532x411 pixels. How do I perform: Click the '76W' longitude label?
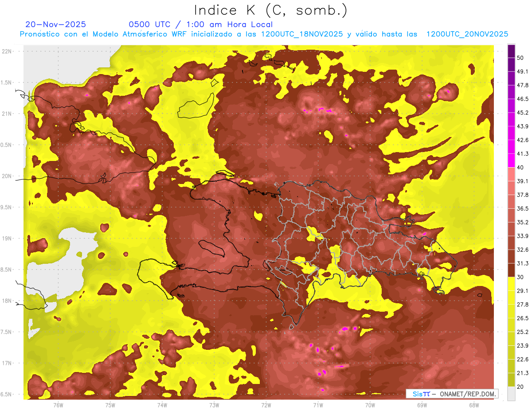coord(58,405)
